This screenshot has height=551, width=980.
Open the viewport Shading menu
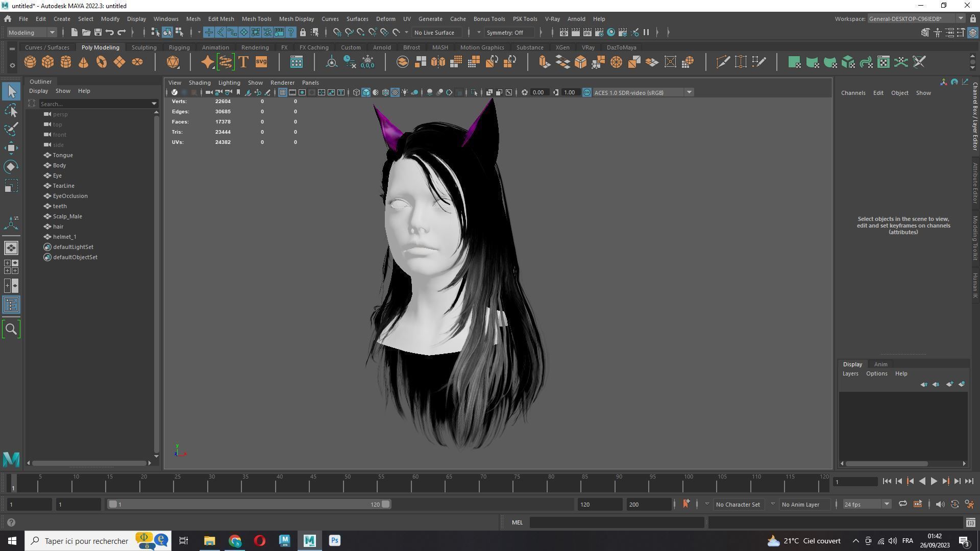click(200, 83)
